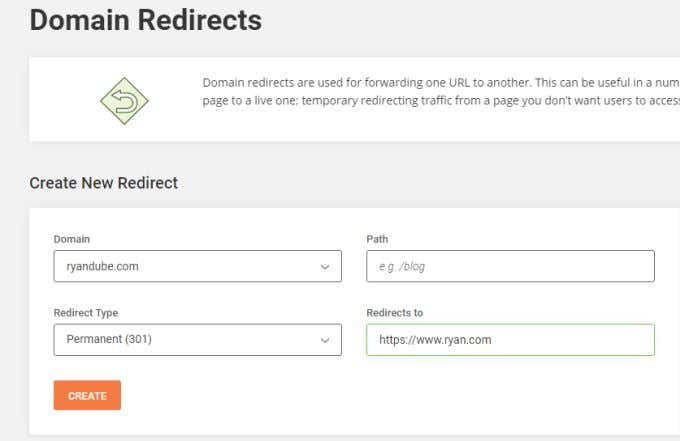
Task: Click the green redirect arrow diamond icon
Action: click(x=124, y=100)
